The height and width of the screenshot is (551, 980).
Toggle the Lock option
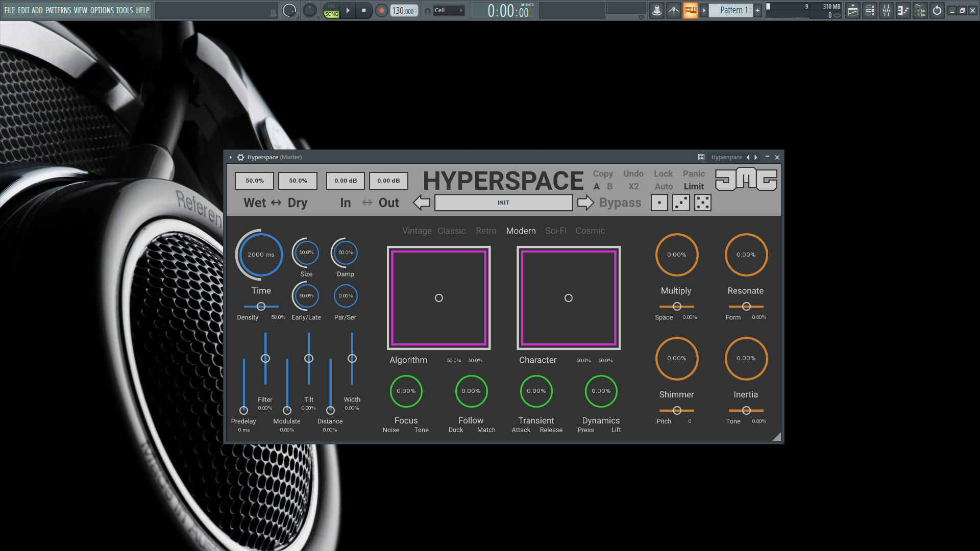(664, 174)
